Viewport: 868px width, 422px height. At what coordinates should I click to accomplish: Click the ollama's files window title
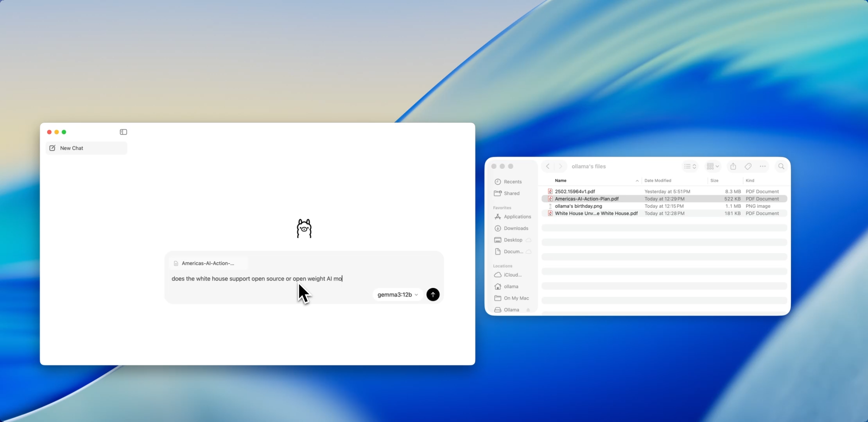click(589, 166)
